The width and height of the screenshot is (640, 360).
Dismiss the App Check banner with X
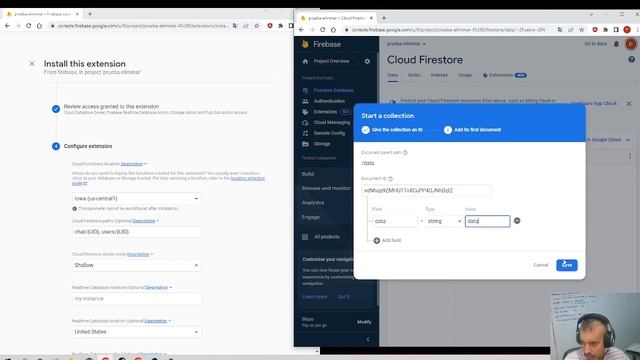pos(629,104)
